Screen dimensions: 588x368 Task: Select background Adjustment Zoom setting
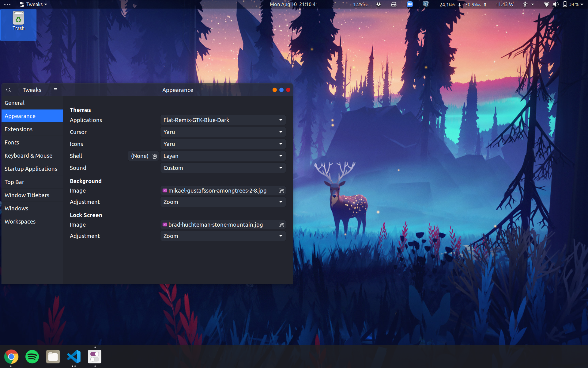tap(223, 202)
